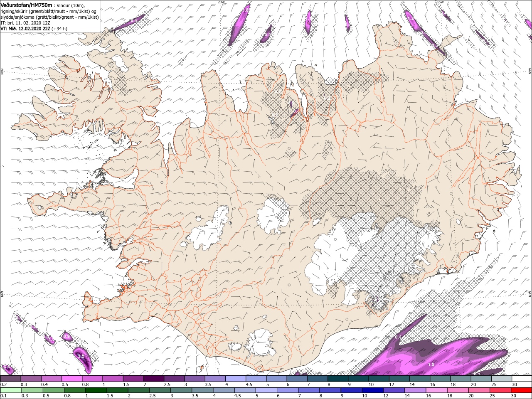This screenshot has width=532, height=399.
Task: Pick the pale green 0.1 swatch on lower scale
Action: (x=11, y=390)
